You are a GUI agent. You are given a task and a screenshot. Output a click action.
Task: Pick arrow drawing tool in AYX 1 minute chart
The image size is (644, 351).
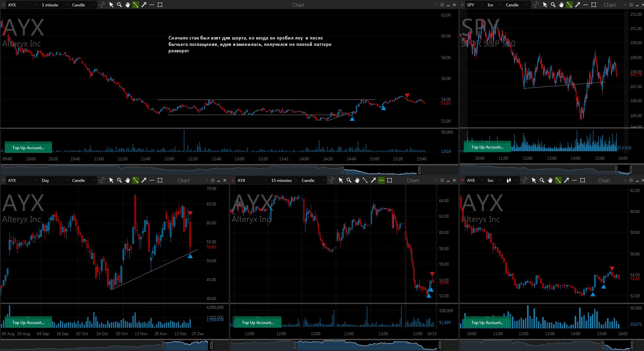[x=144, y=5]
